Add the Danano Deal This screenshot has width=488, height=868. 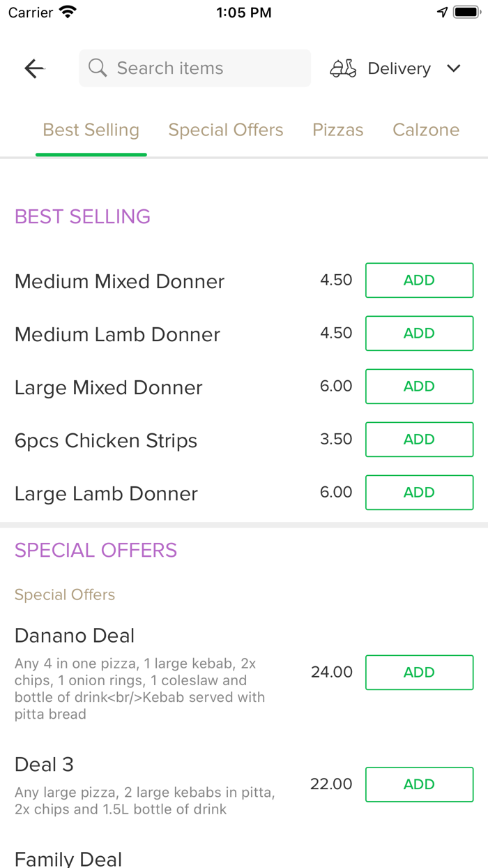click(419, 673)
